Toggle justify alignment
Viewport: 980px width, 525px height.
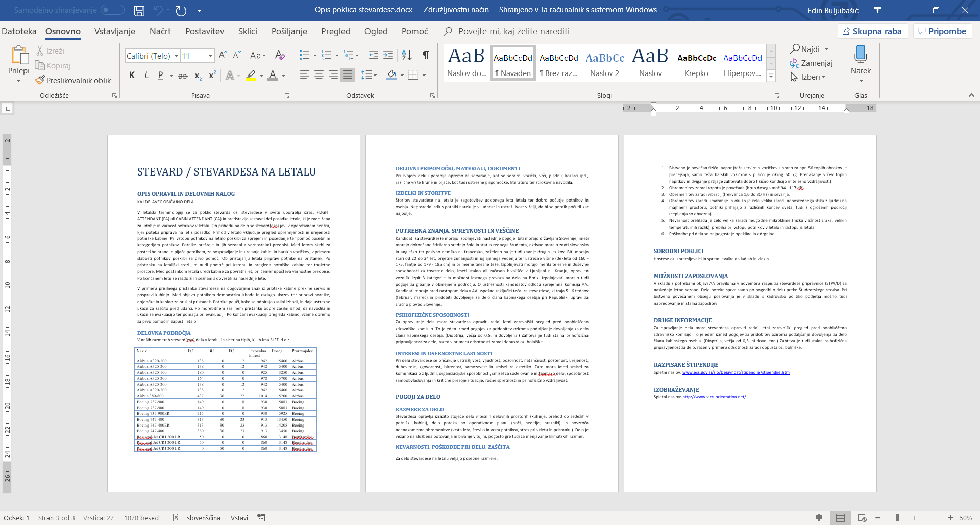tap(348, 76)
